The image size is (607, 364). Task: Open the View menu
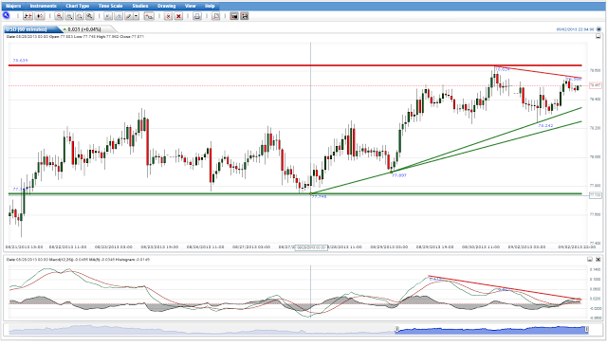(x=190, y=6)
